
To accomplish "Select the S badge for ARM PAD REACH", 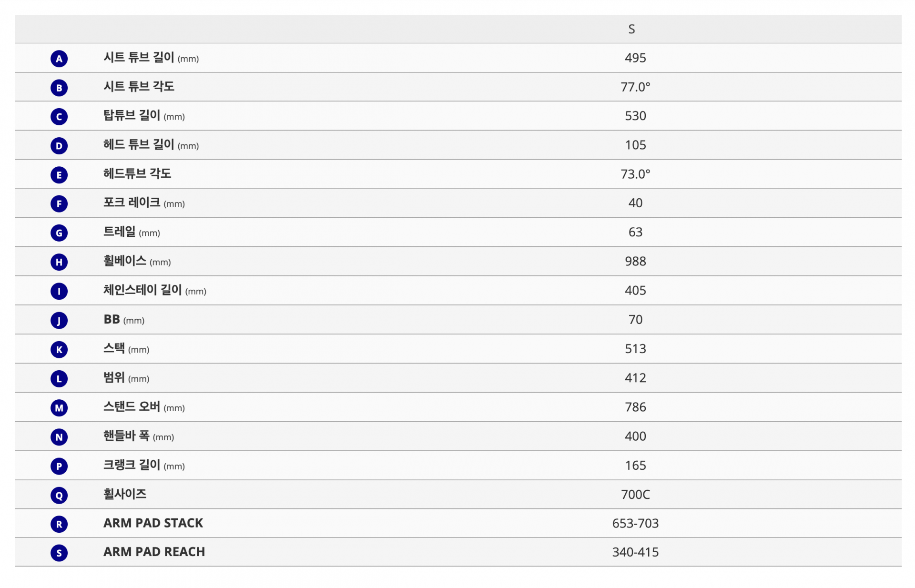I will coord(59,553).
